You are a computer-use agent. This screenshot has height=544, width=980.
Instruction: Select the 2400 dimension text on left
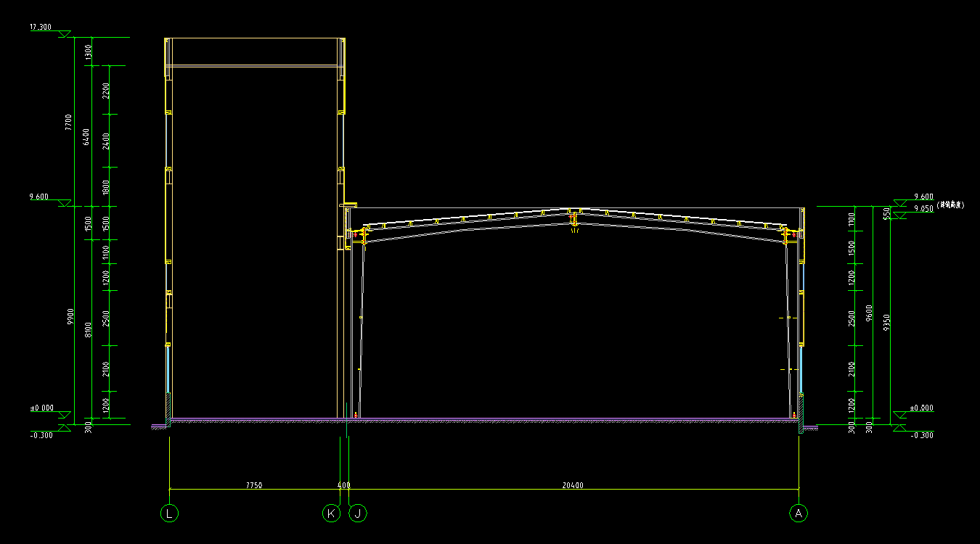click(106, 141)
